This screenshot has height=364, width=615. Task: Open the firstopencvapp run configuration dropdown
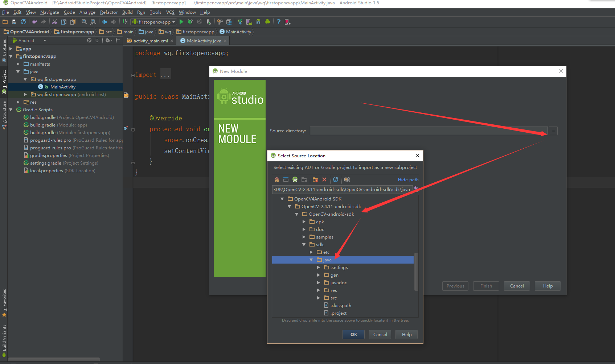tap(154, 22)
